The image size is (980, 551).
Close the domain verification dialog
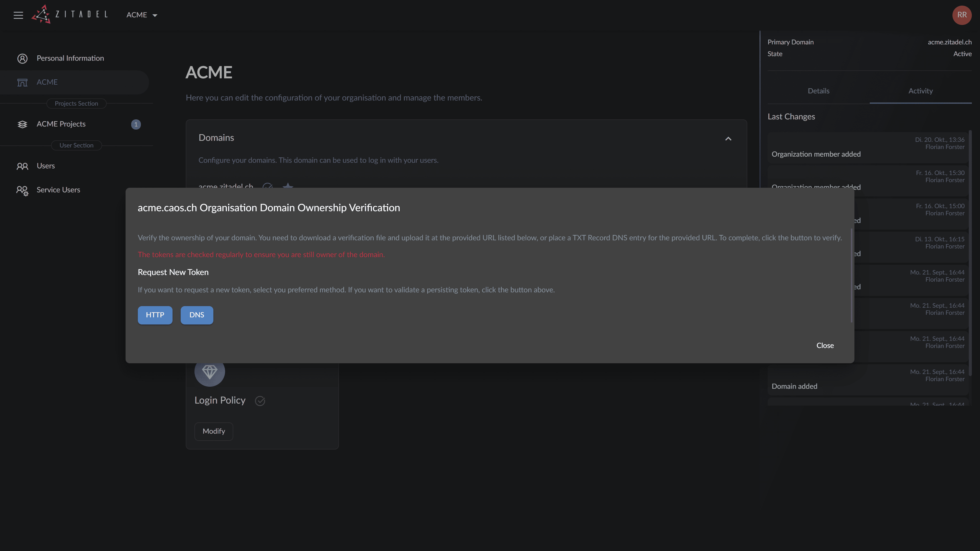[x=825, y=345]
